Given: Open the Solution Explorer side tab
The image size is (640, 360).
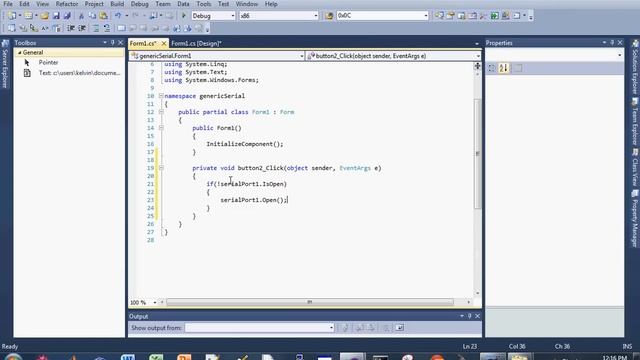Looking at the screenshot, I should (x=635, y=68).
